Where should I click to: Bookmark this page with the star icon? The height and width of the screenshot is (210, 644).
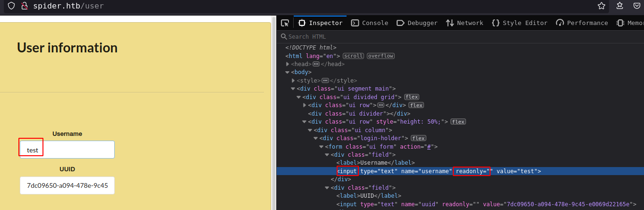click(x=601, y=6)
